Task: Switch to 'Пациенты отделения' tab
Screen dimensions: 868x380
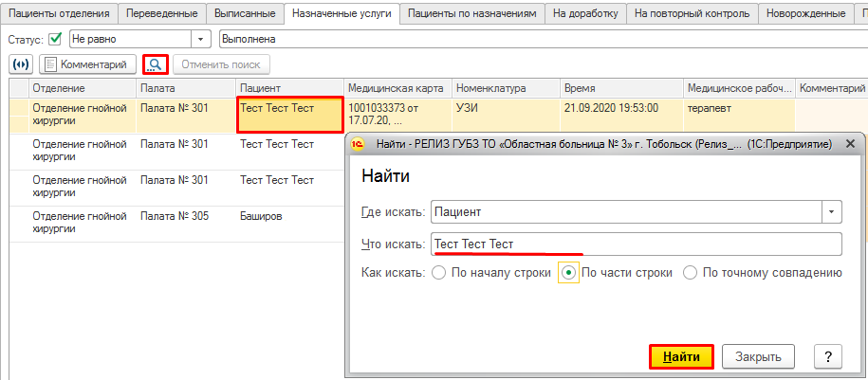Action: coord(60,13)
